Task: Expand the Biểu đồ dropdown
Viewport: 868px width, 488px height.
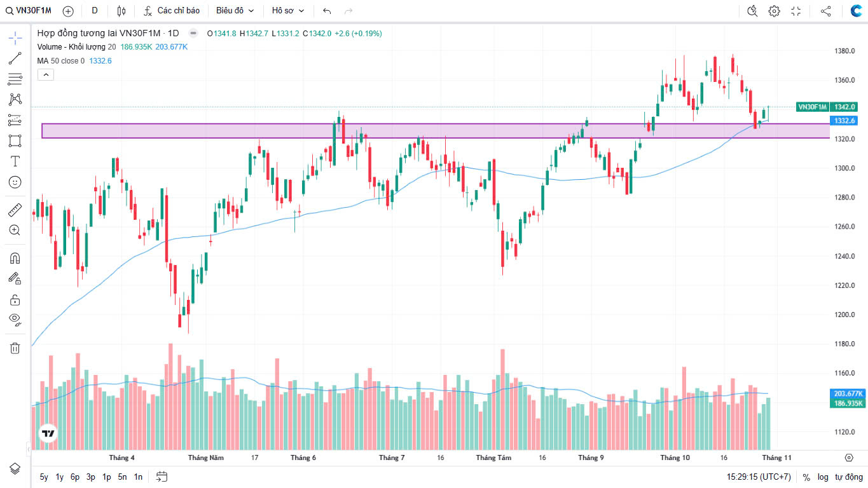Action: click(235, 11)
